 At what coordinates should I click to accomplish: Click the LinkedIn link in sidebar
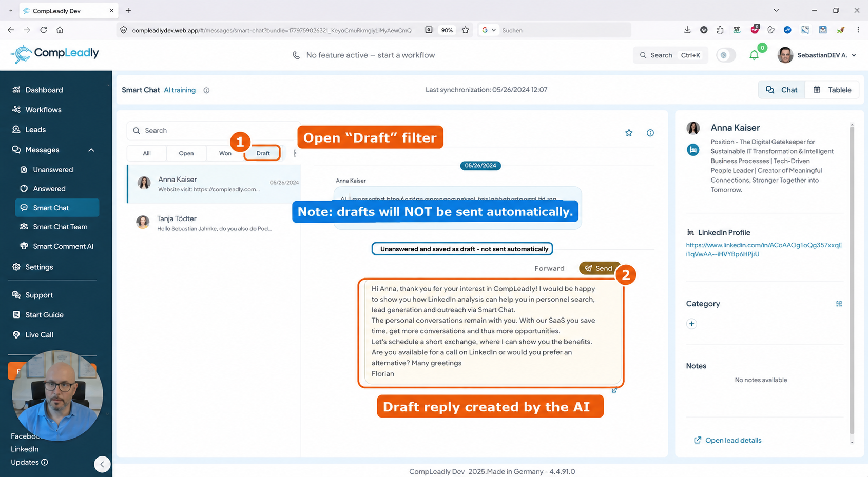tap(25, 449)
